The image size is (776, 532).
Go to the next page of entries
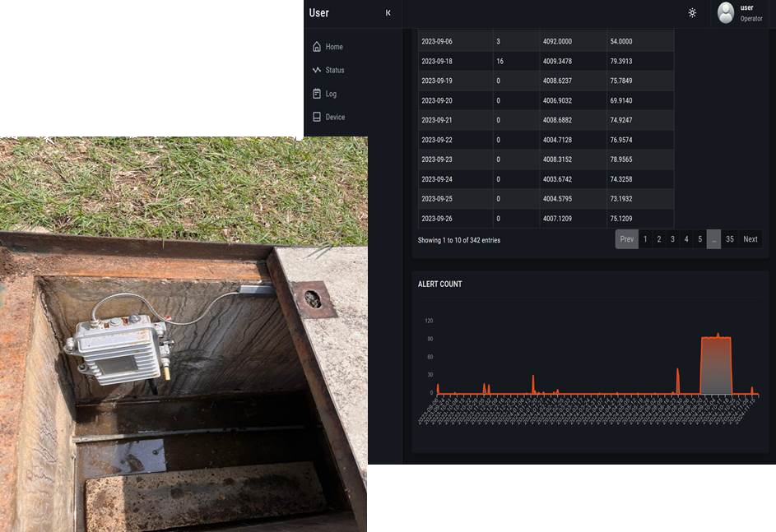tap(750, 239)
